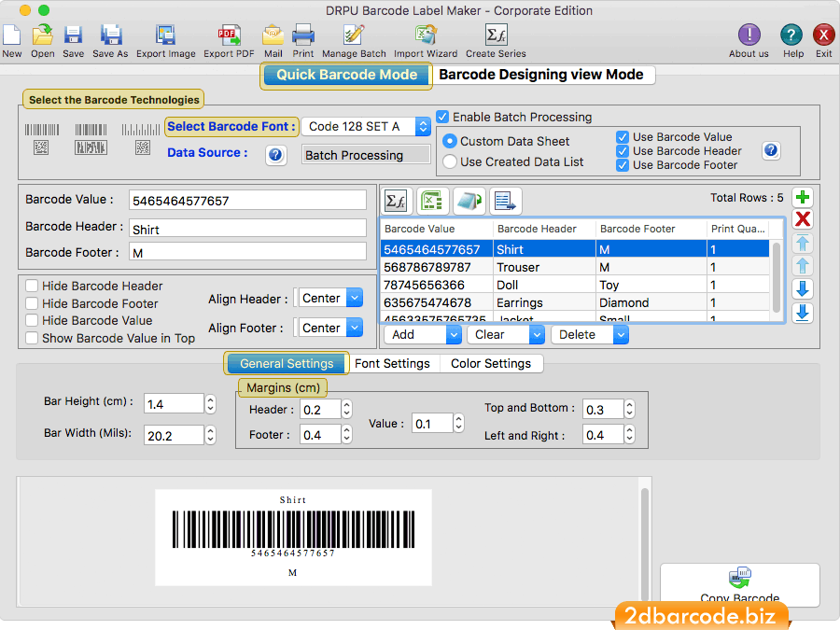Switch to the Font Settings tab
The width and height of the screenshot is (840, 630).
393,364
